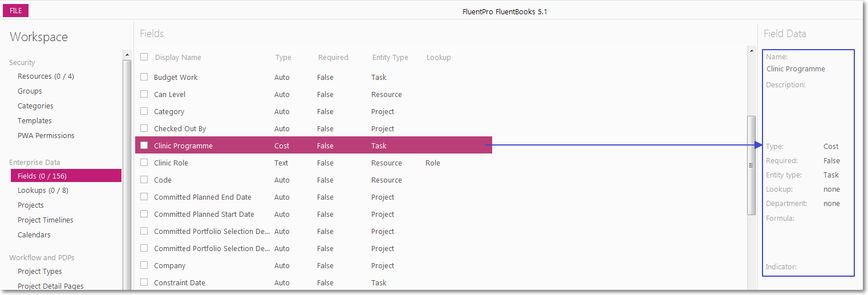Toggle the select-all checkbox beside Display Name
Image resolution: width=868 pixels, height=295 pixels.
click(x=144, y=57)
